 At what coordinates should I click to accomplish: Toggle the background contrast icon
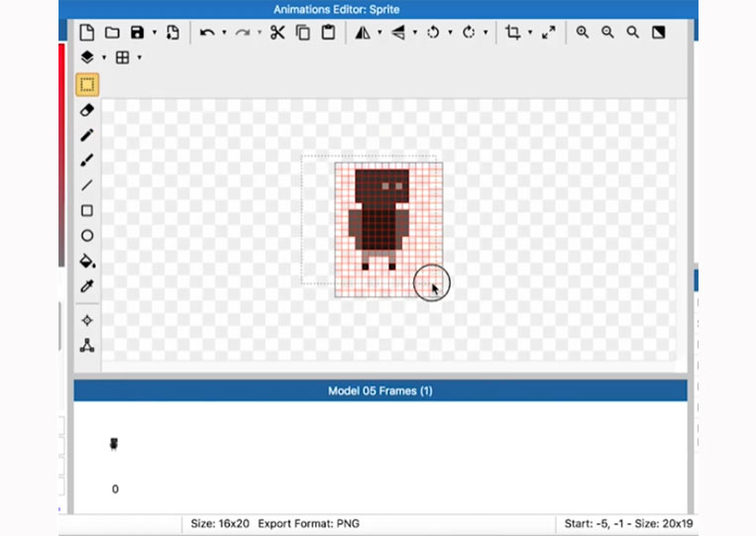pyautogui.click(x=659, y=33)
